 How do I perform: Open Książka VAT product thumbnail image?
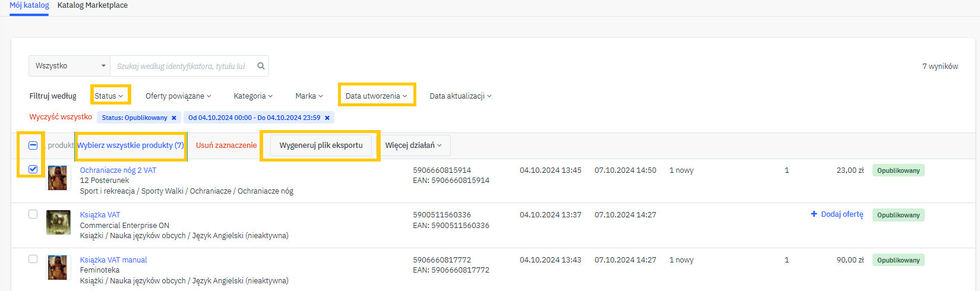pos(58,223)
